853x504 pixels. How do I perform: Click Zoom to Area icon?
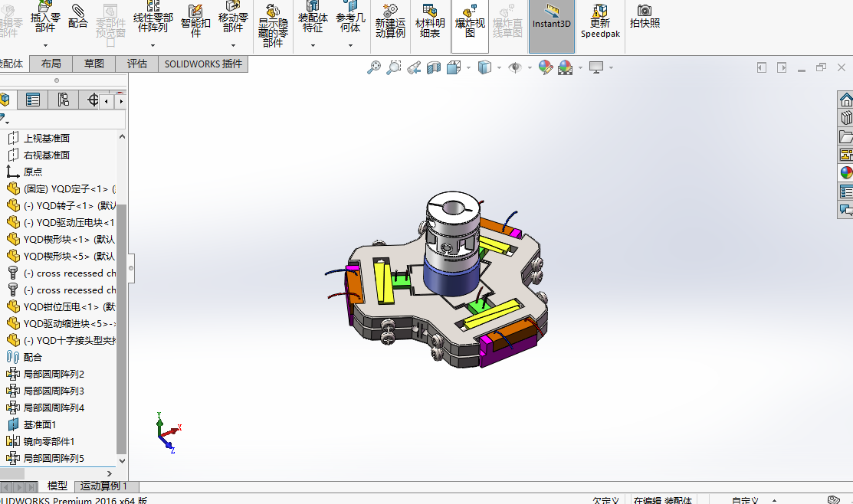393,67
